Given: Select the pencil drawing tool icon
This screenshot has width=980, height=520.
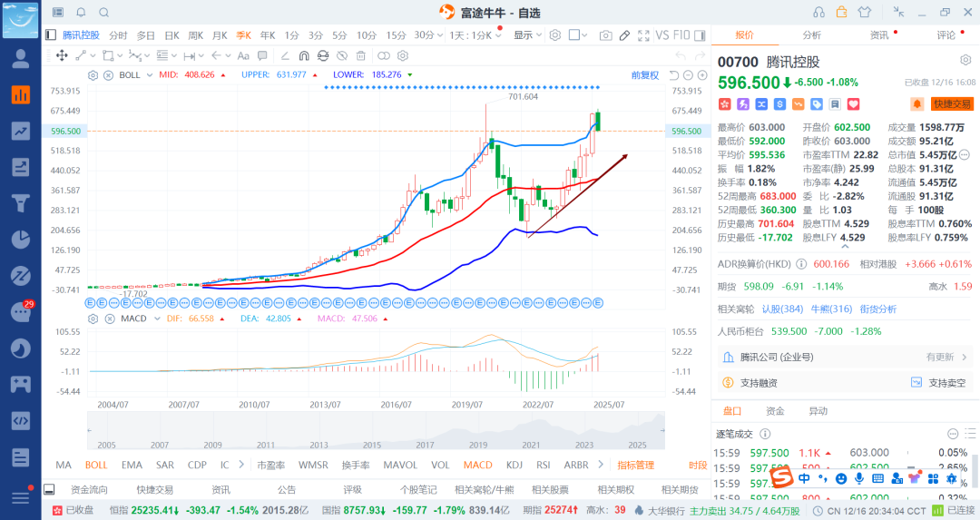Looking at the screenshot, I should pyautogui.click(x=624, y=35).
